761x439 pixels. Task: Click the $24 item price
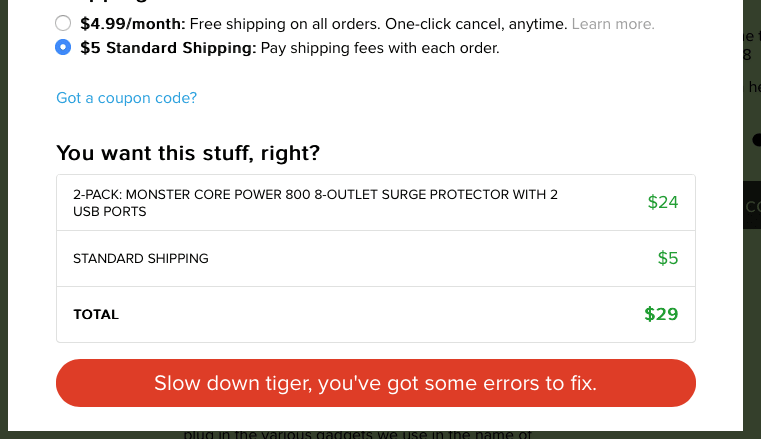pyautogui.click(x=662, y=202)
